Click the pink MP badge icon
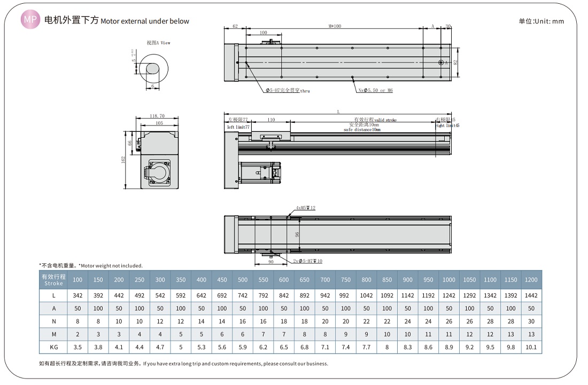Image resolution: width=588 pixels, height=385 pixels. tap(30, 20)
